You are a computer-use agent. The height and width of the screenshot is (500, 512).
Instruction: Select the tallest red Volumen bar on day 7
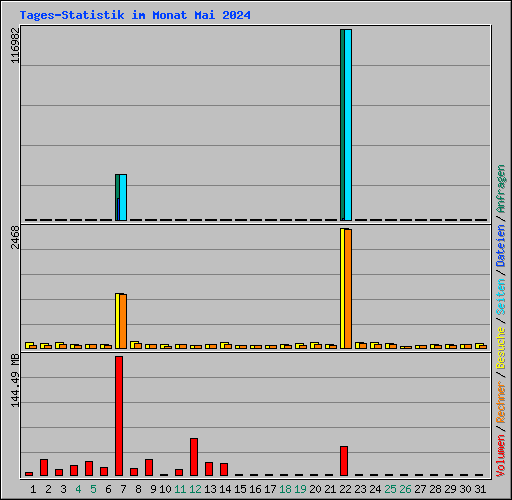[119, 416]
